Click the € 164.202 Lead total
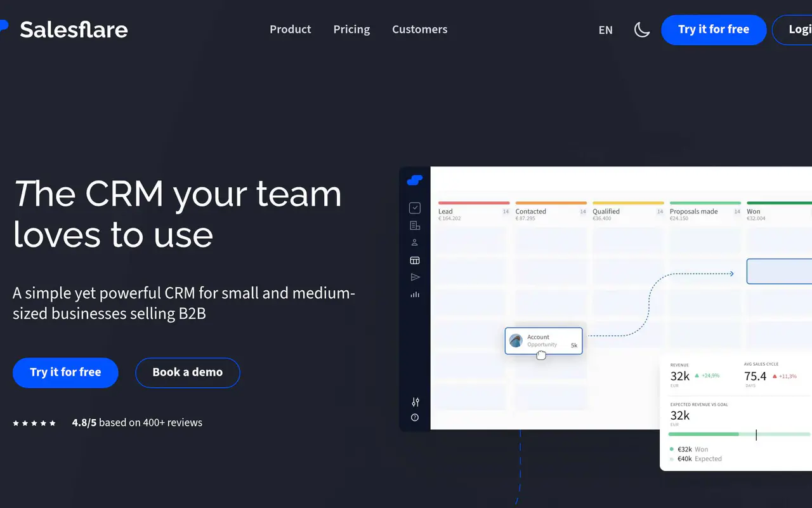Image resolution: width=812 pixels, height=508 pixels. pos(450,218)
